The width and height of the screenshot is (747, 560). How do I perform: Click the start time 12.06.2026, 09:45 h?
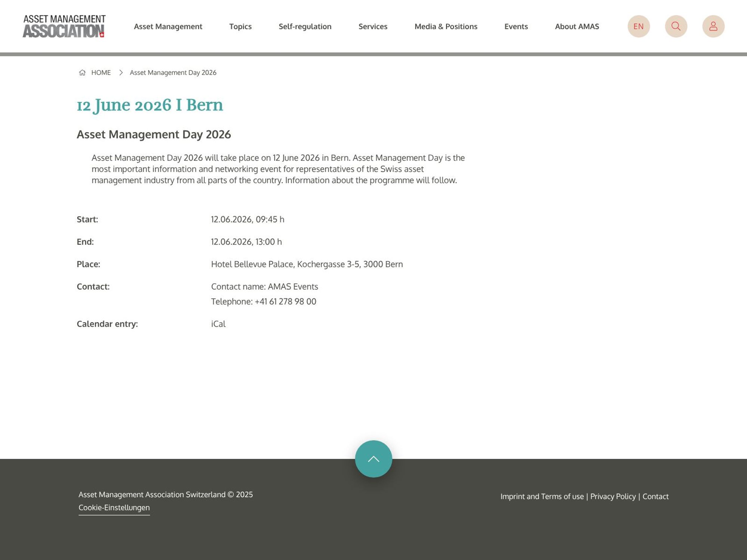248,219
